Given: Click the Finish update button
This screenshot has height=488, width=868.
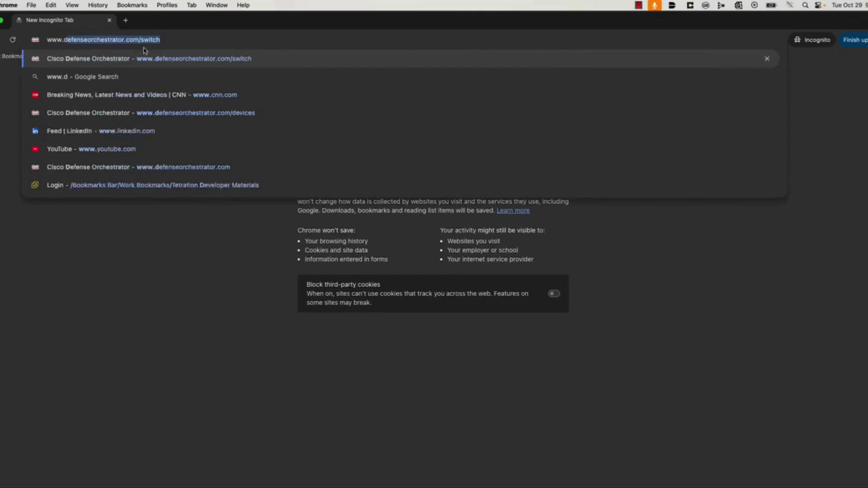Looking at the screenshot, I should coord(854,40).
